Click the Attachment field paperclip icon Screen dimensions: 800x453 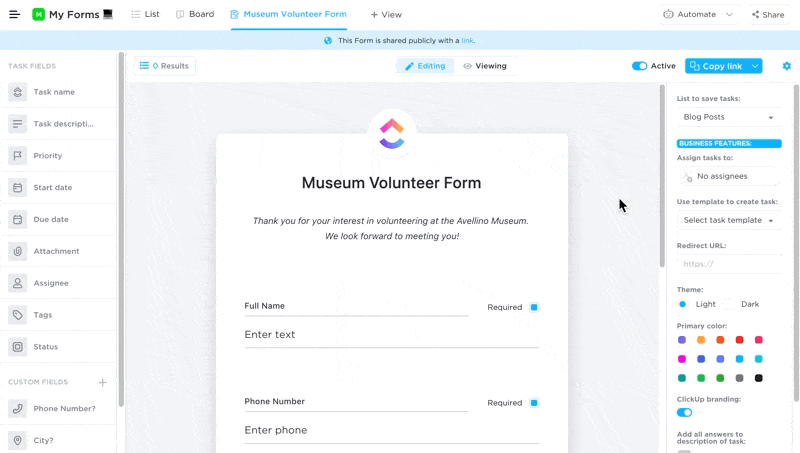(x=18, y=251)
